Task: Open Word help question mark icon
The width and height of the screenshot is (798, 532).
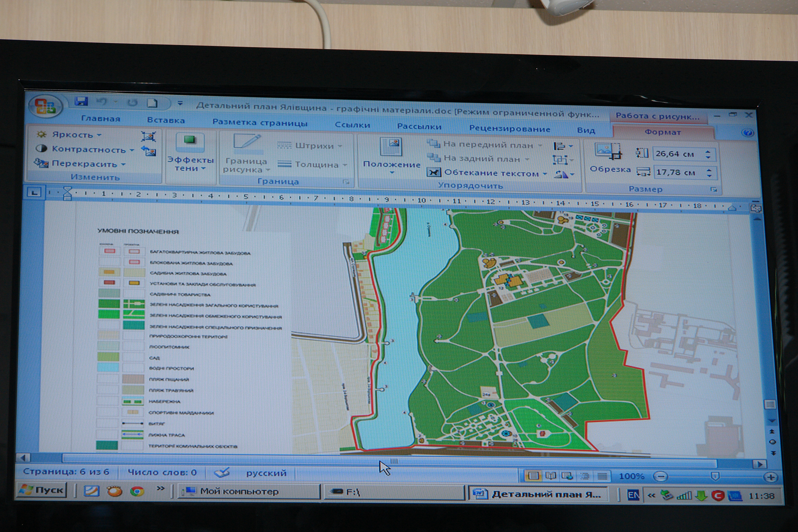Action: pyautogui.click(x=748, y=133)
